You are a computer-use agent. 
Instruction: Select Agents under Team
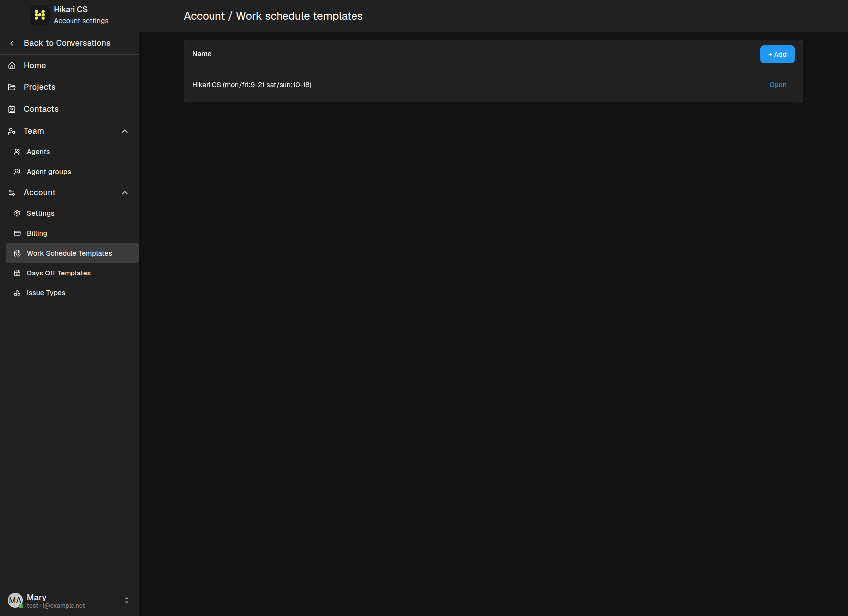pos(72,152)
